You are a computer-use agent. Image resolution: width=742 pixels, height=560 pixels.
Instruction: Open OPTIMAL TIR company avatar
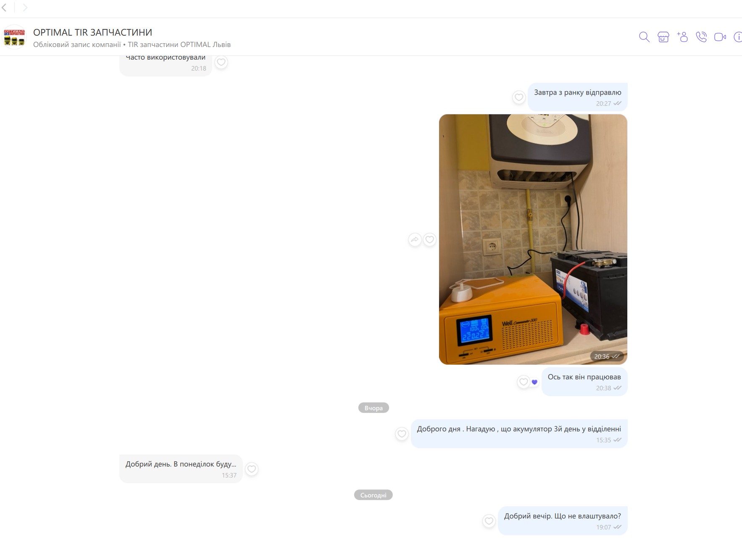14,37
